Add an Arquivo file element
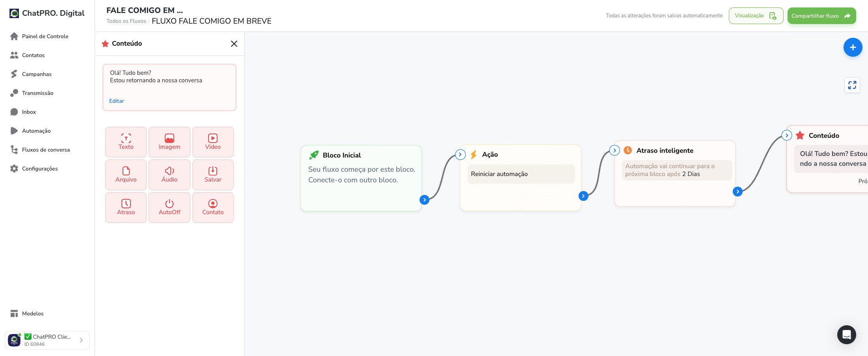 click(x=126, y=175)
